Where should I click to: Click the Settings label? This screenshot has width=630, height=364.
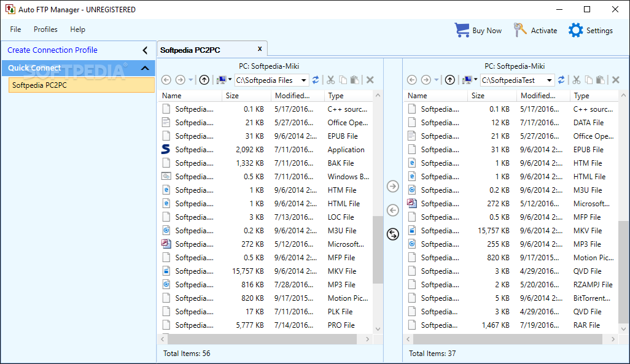[599, 31]
